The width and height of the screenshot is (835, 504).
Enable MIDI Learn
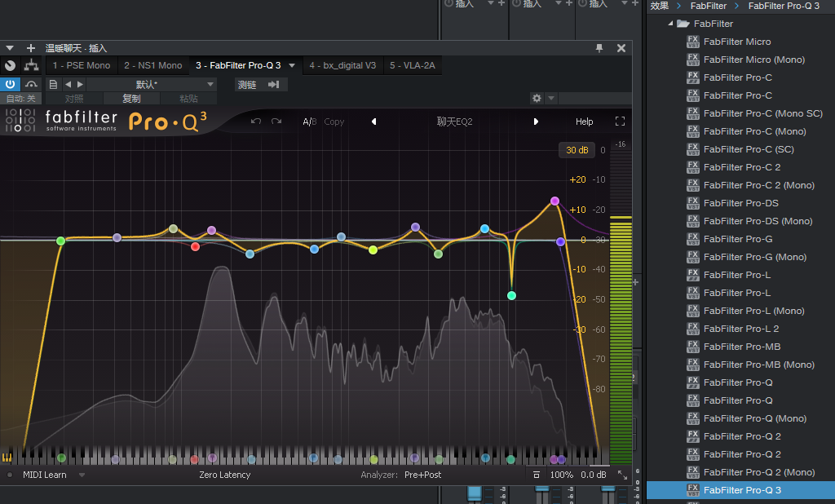pyautogui.click(x=44, y=475)
